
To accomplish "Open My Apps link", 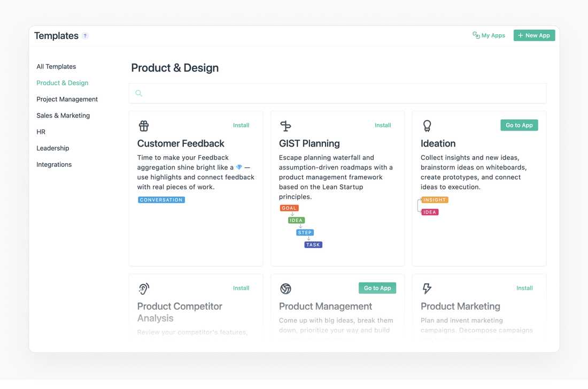I will click(489, 35).
